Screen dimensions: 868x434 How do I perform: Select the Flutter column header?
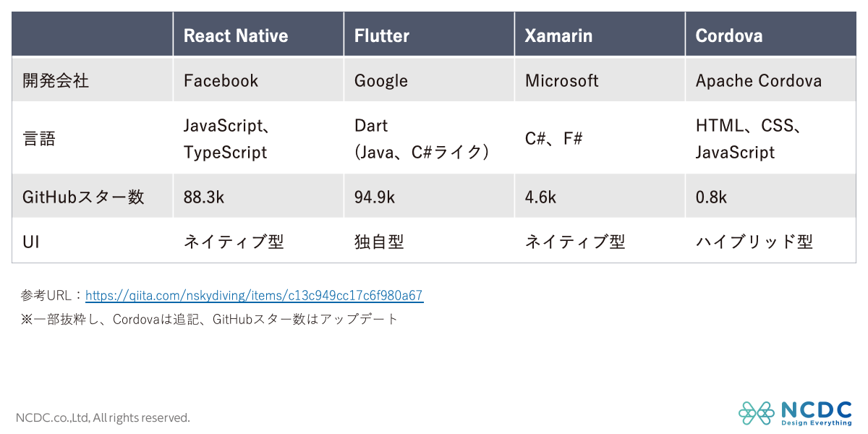pos(382,35)
